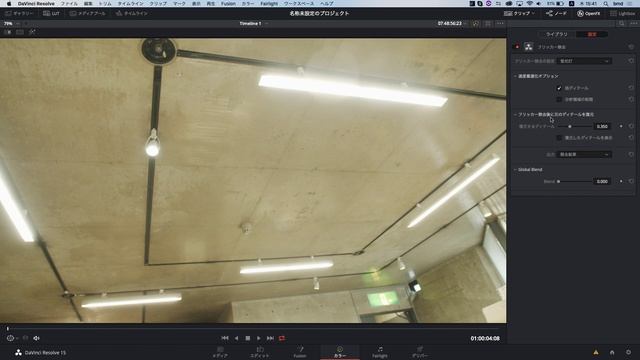Open the ギャラリー gallery panel

pyautogui.click(x=19, y=13)
